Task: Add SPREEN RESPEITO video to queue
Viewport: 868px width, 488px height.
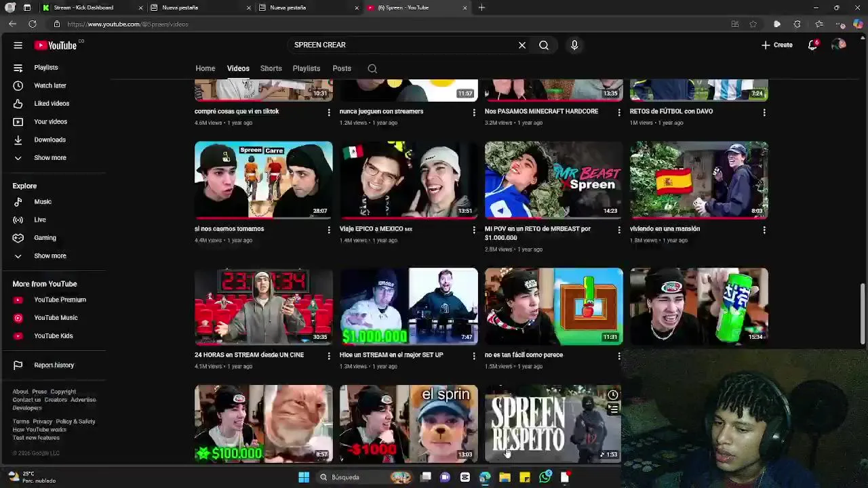Action: tap(612, 409)
